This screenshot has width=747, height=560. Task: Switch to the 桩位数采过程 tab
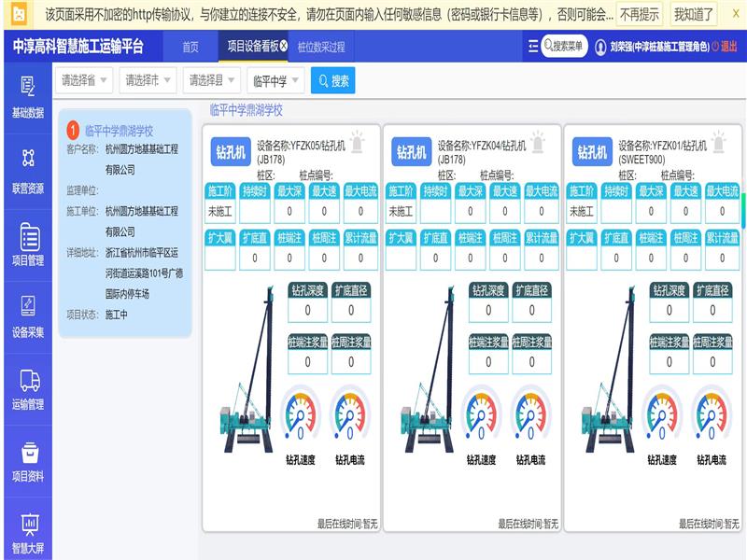(320, 47)
